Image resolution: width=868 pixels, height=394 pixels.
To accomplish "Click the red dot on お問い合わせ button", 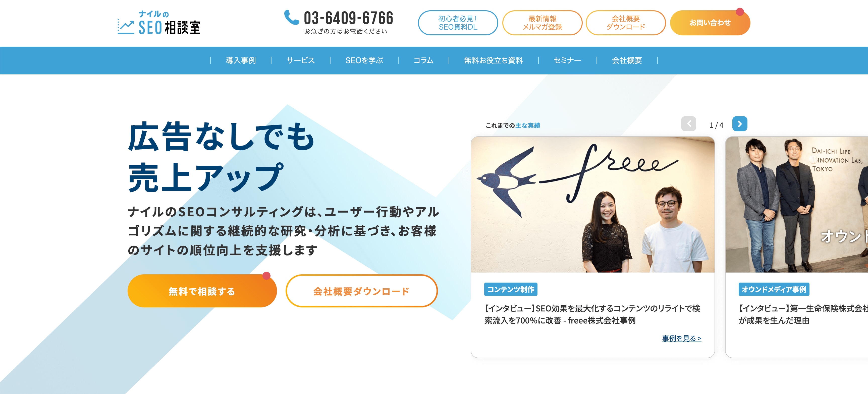I will 740,12.
